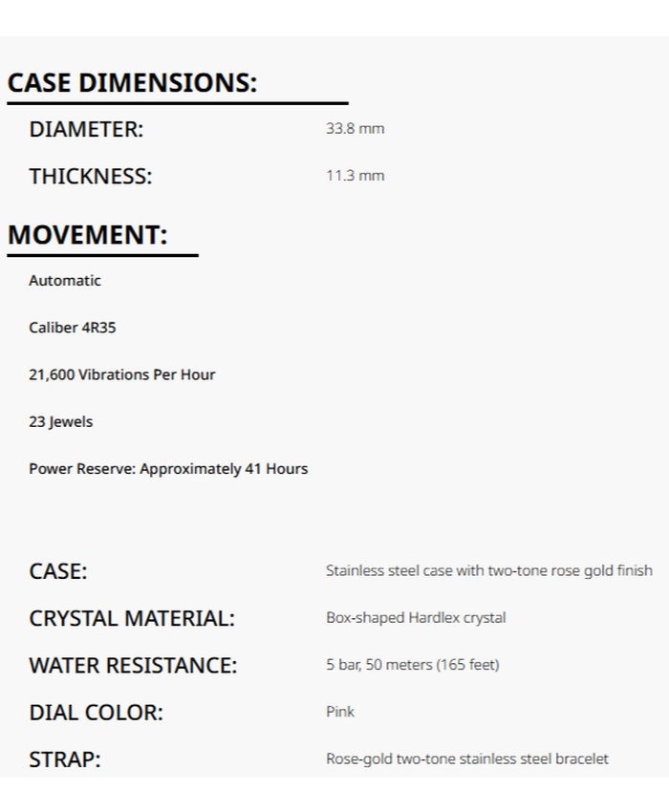Viewport: 669px width, 812px height.
Task: Click the CASE DIMENSIONS heading
Action: point(132,83)
